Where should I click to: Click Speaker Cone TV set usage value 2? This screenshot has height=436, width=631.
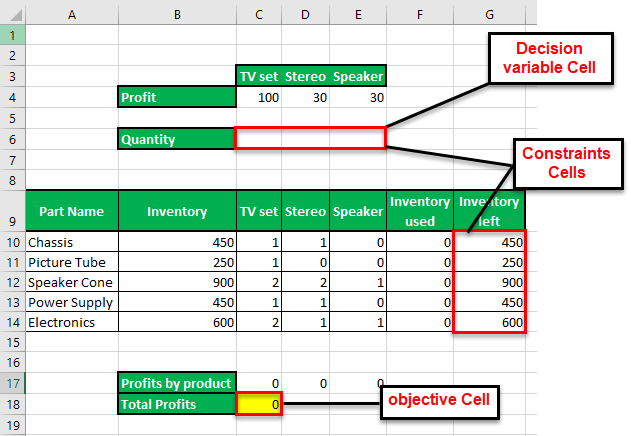(x=259, y=282)
